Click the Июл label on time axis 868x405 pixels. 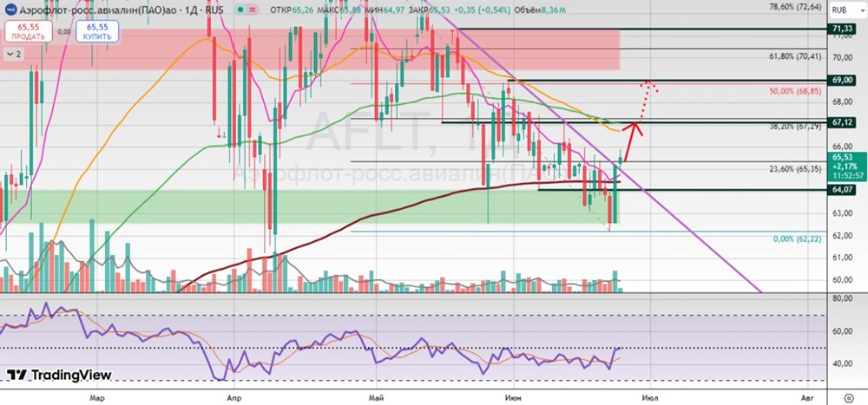pyautogui.click(x=650, y=397)
